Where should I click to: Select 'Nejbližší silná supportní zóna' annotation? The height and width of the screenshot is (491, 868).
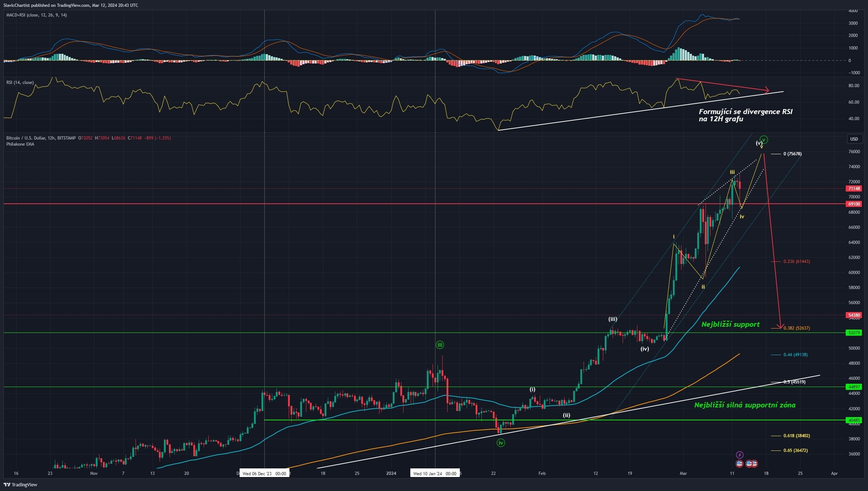745,405
